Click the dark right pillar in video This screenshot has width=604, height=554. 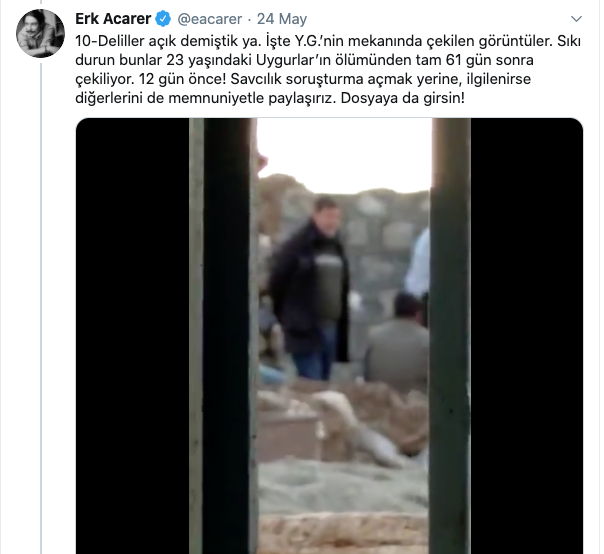(450, 336)
